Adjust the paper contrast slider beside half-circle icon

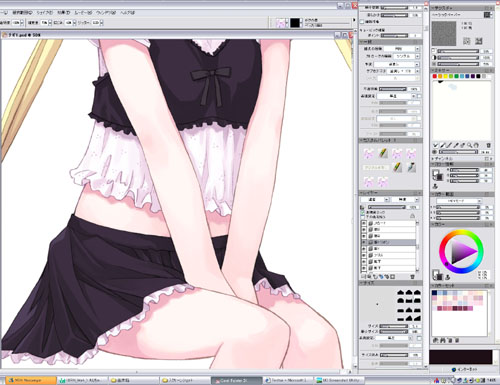(458, 57)
